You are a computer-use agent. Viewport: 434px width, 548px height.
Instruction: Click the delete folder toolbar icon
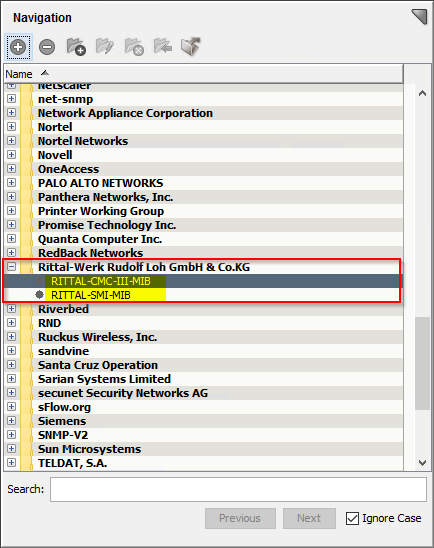134,47
